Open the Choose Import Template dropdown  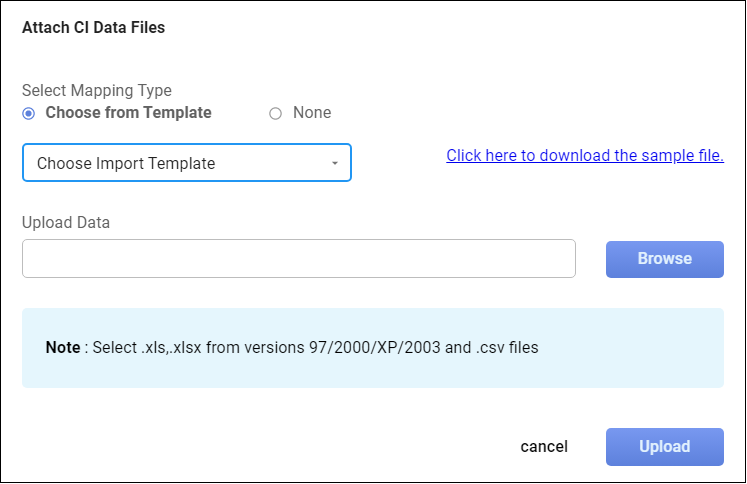186,163
